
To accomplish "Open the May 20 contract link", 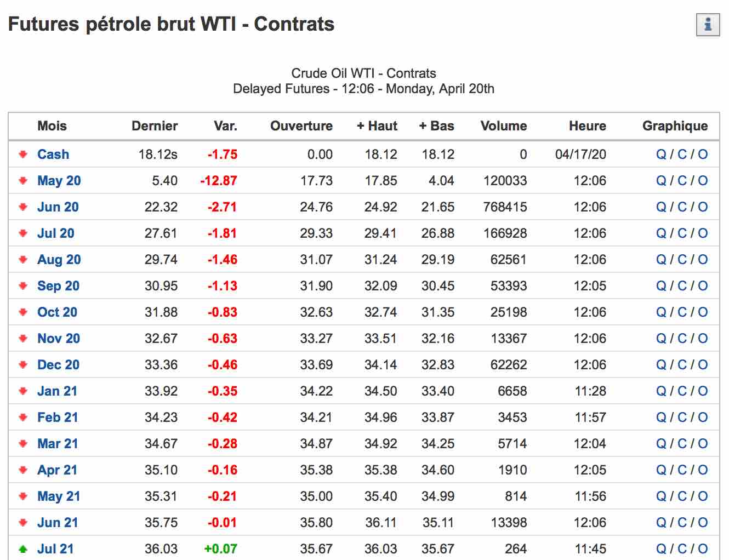I will [x=59, y=181].
